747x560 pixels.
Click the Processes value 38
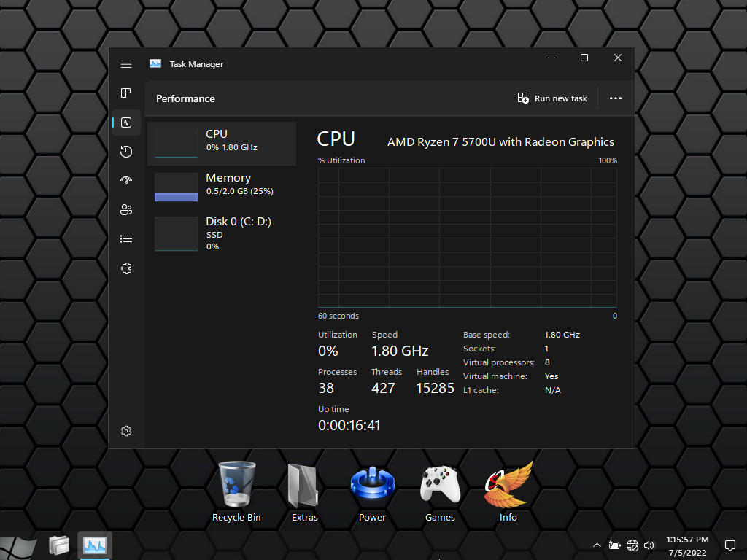click(326, 388)
